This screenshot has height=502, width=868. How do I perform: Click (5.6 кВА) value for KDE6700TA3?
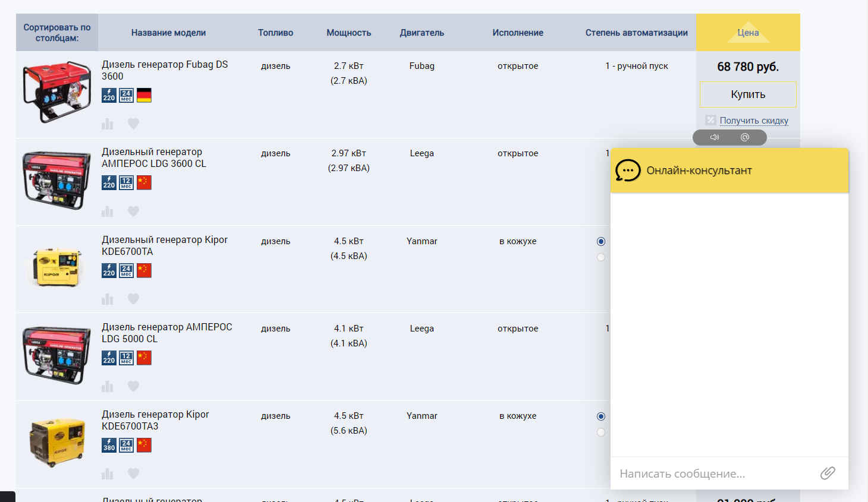[349, 431]
